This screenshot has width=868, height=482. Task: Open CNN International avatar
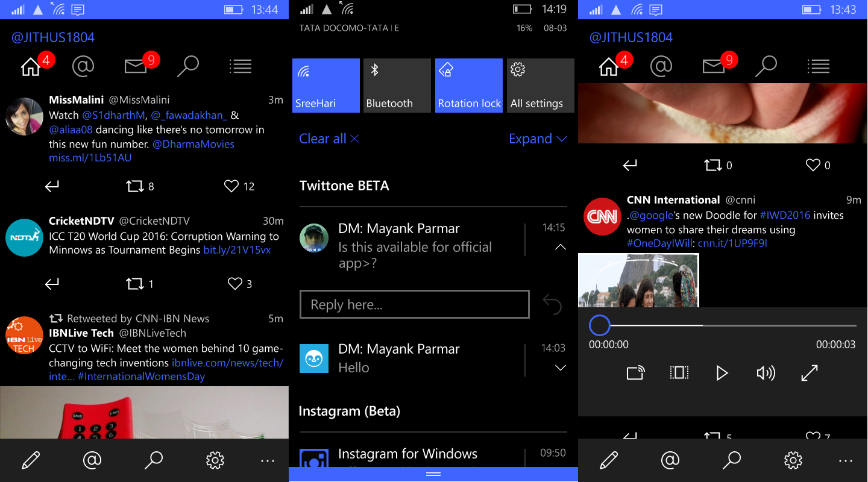pos(602,216)
